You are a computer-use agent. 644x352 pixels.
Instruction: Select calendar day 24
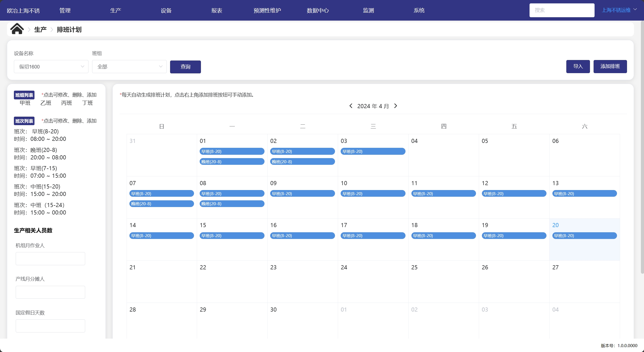click(373, 281)
